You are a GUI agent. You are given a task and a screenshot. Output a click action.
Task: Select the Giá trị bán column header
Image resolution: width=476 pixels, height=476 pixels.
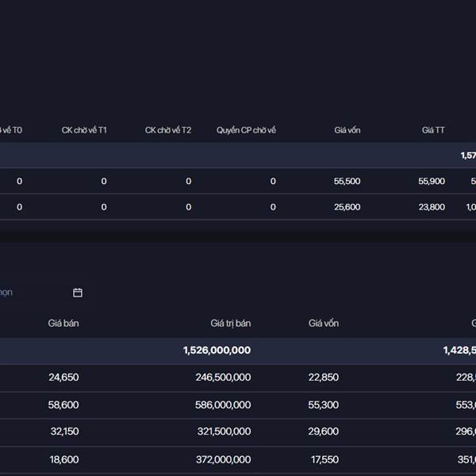[x=230, y=324]
